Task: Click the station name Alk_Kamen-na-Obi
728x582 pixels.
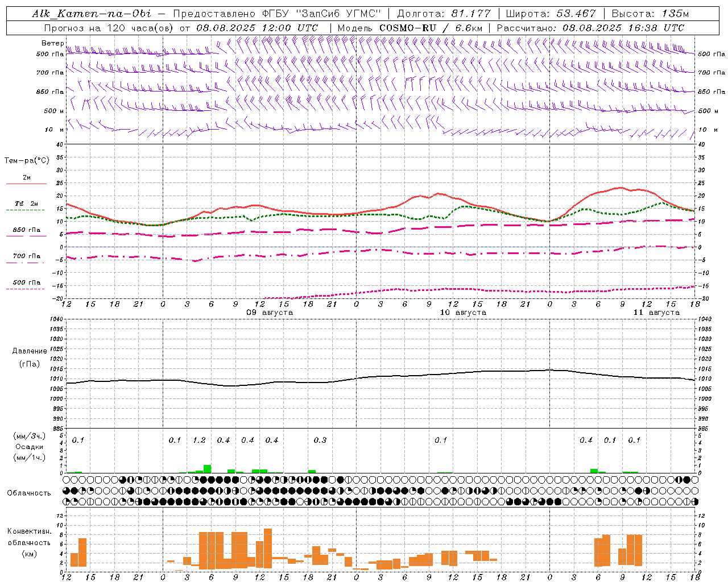Action: tap(92, 14)
